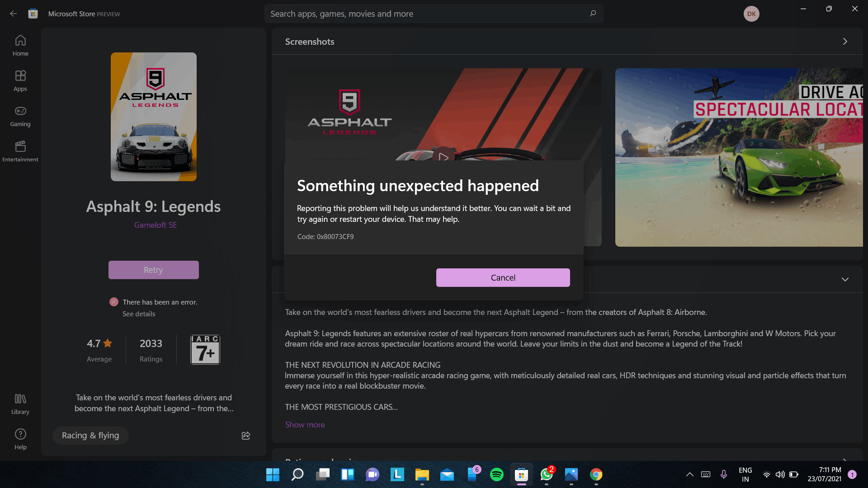
Task: Open the Gameloft SE publisher link
Action: coord(155,225)
